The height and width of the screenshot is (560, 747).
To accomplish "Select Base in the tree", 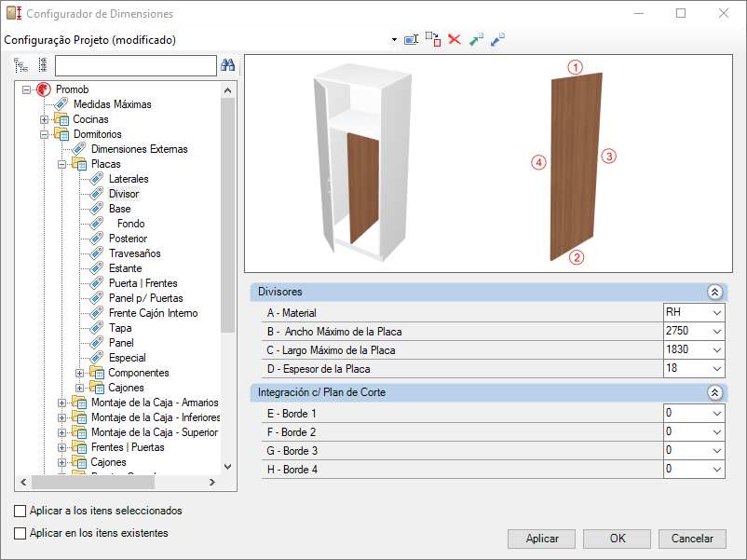I will click(x=119, y=209).
